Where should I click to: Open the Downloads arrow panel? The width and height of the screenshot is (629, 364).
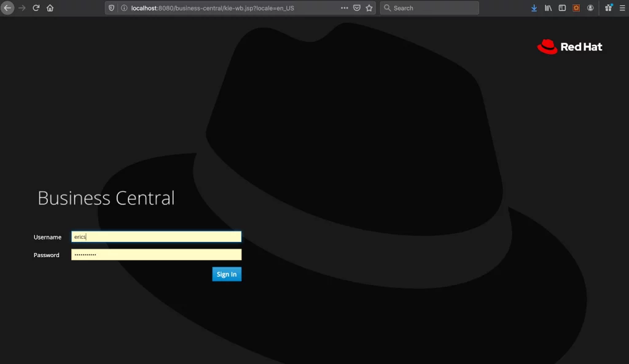click(534, 8)
